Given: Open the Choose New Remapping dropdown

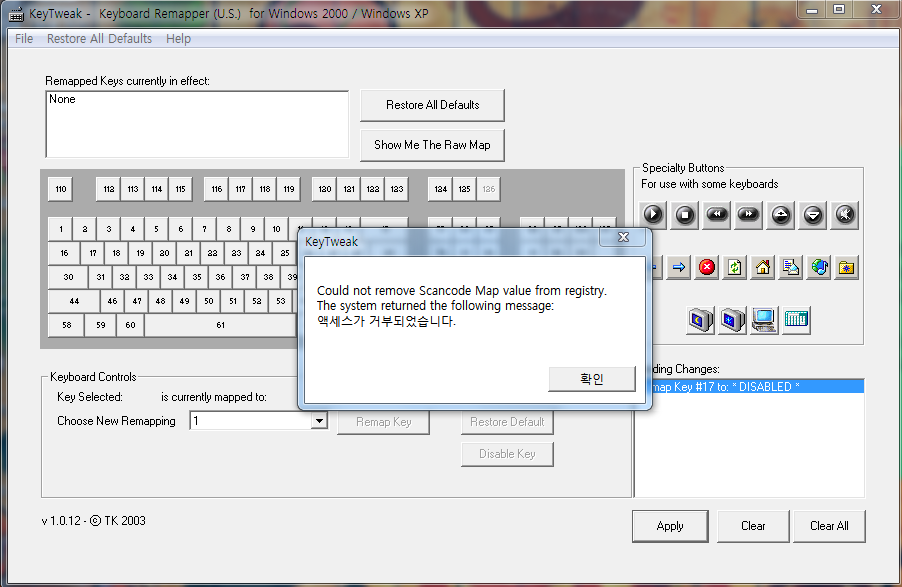Looking at the screenshot, I should click(319, 421).
